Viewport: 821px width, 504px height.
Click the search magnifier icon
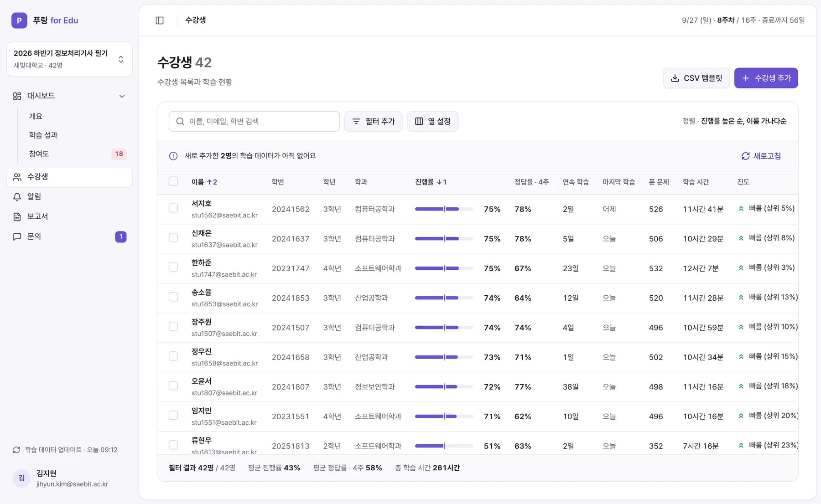(180, 121)
